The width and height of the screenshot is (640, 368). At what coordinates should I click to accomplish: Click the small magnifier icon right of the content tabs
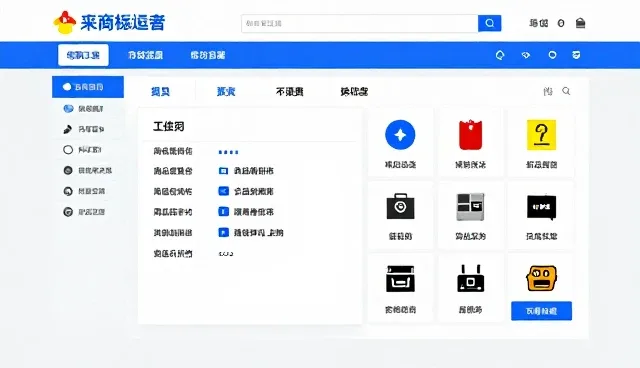tap(566, 91)
